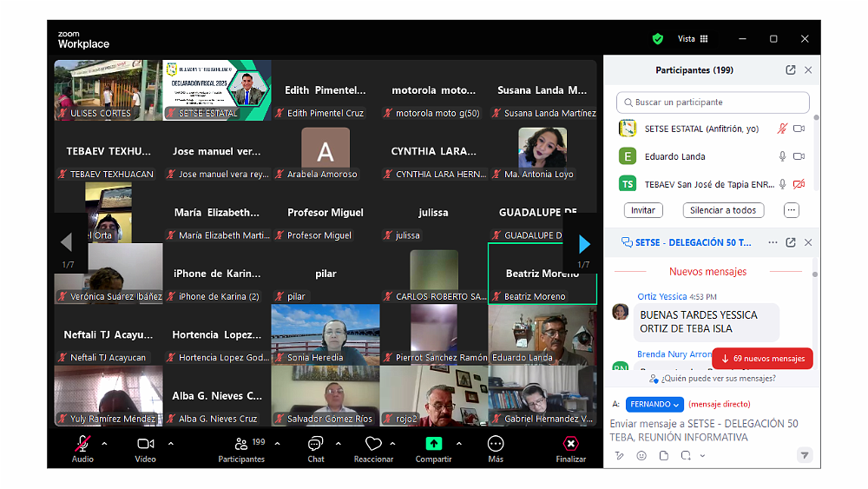Toggle Eduardo Landa's microphone in participants list

point(782,156)
